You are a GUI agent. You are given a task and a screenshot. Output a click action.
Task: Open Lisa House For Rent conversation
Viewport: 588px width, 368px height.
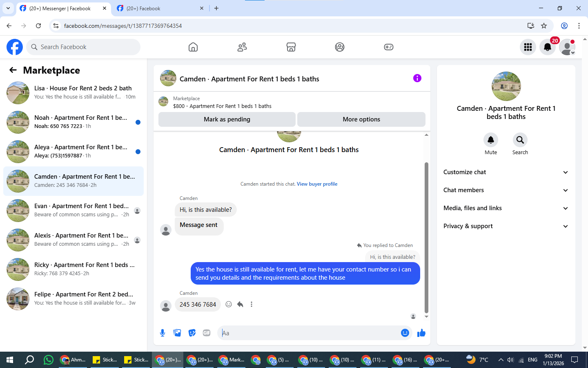tap(73, 93)
